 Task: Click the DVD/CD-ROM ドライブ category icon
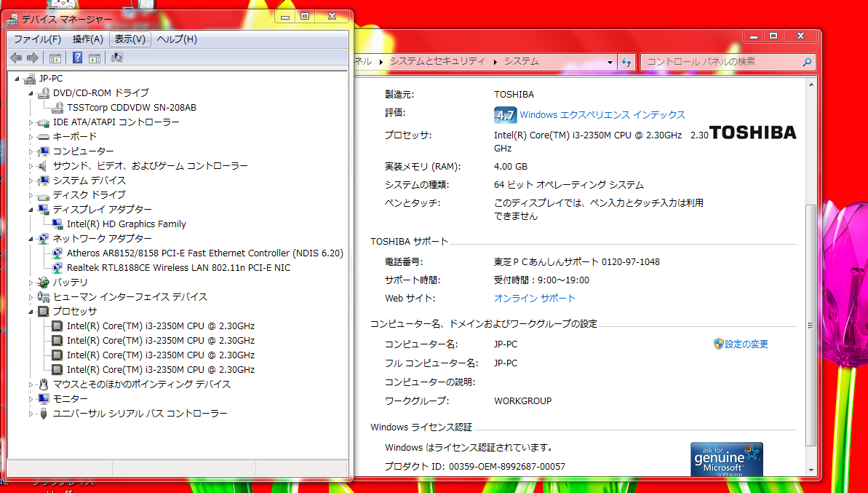[44, 93]
